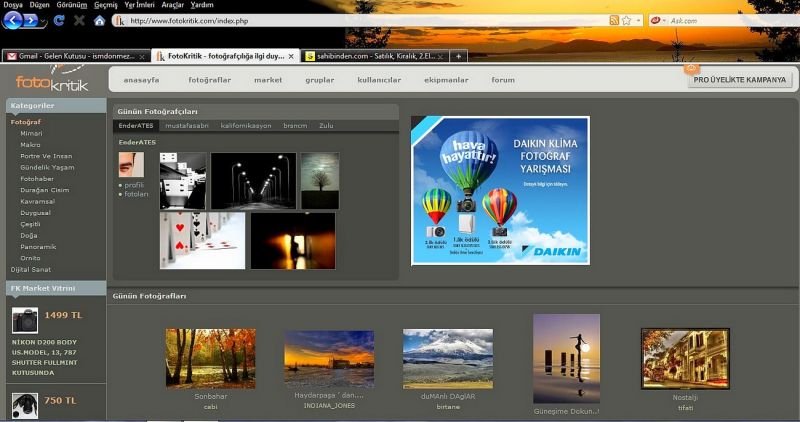
Task: Select the kaliforniakaayon photographer tab
Action: pyautogui.click(x=246, y=126)
